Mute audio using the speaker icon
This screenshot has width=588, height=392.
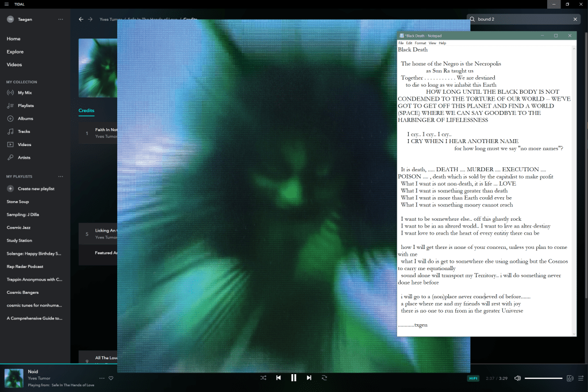point(517,378)
